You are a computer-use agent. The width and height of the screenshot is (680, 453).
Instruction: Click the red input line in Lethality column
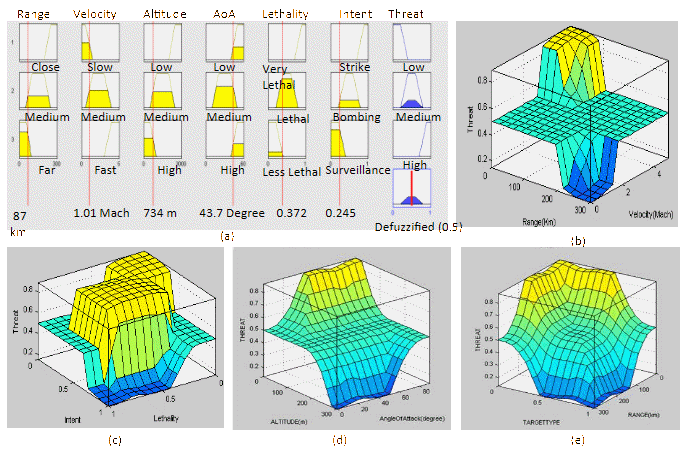tap(282, 113)
